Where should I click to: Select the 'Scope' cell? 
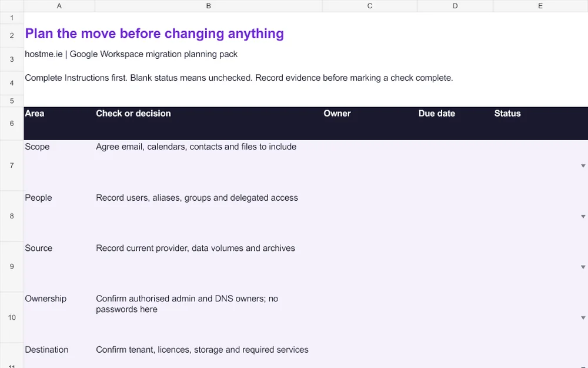tap(59, 165)
